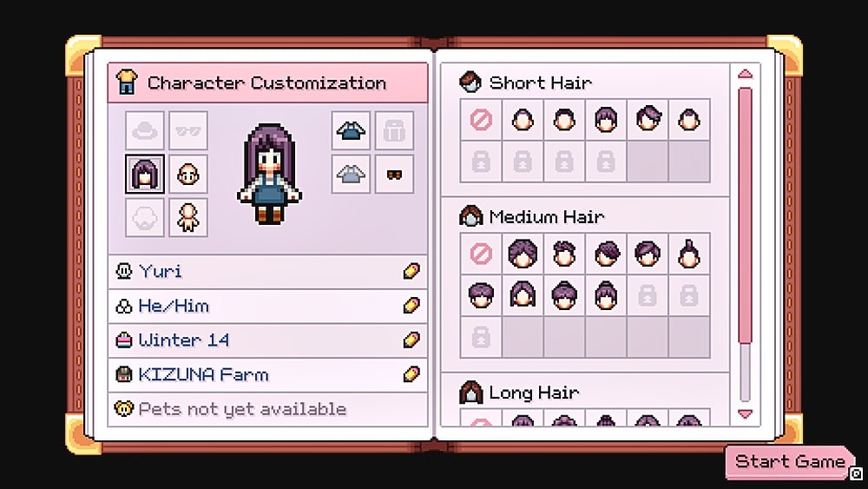Click the scroll down arrow

tap(745, 413)
